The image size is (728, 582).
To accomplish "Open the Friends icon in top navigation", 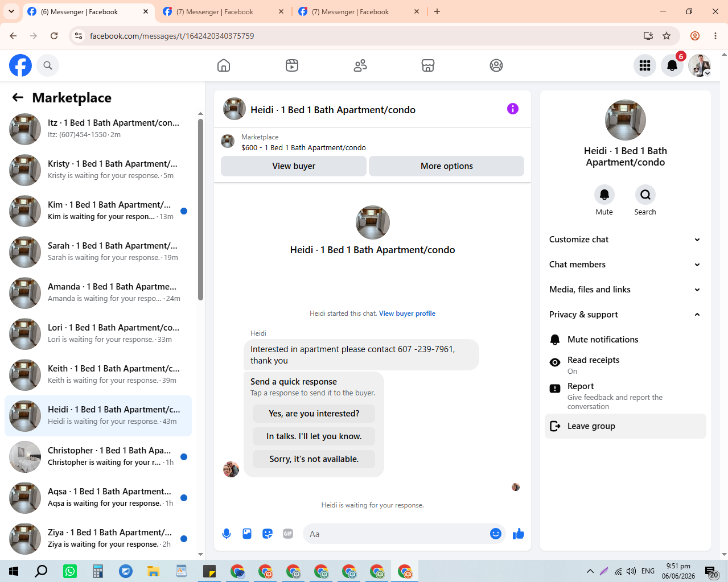I will coord(360,65).
